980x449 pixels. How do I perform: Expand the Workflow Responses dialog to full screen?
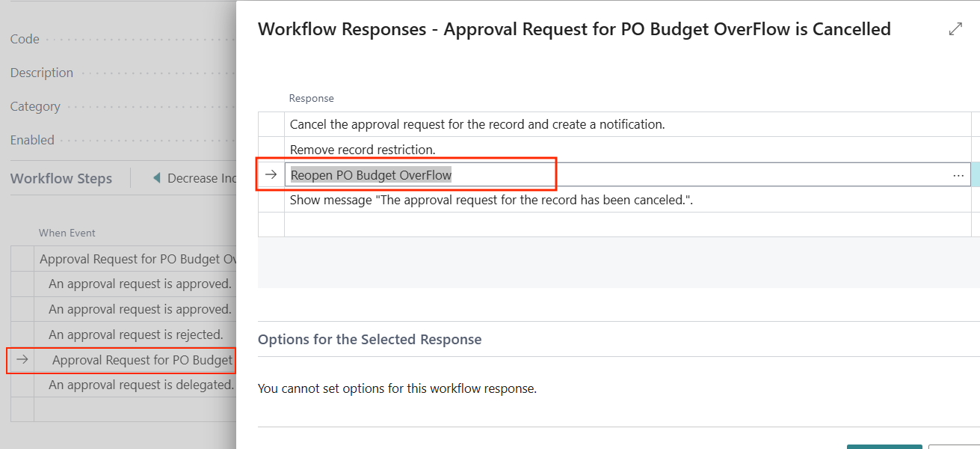(x=955, y=29)
